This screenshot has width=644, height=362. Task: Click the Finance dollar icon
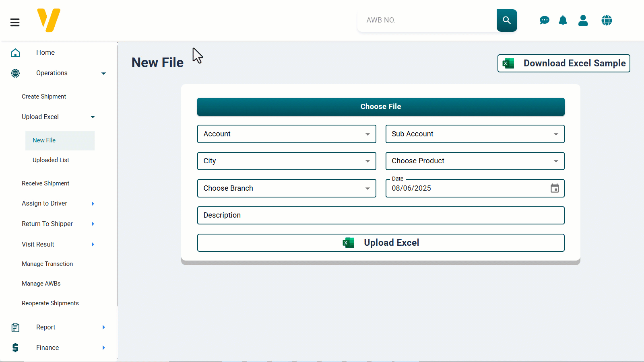click(x=15, y=347)
